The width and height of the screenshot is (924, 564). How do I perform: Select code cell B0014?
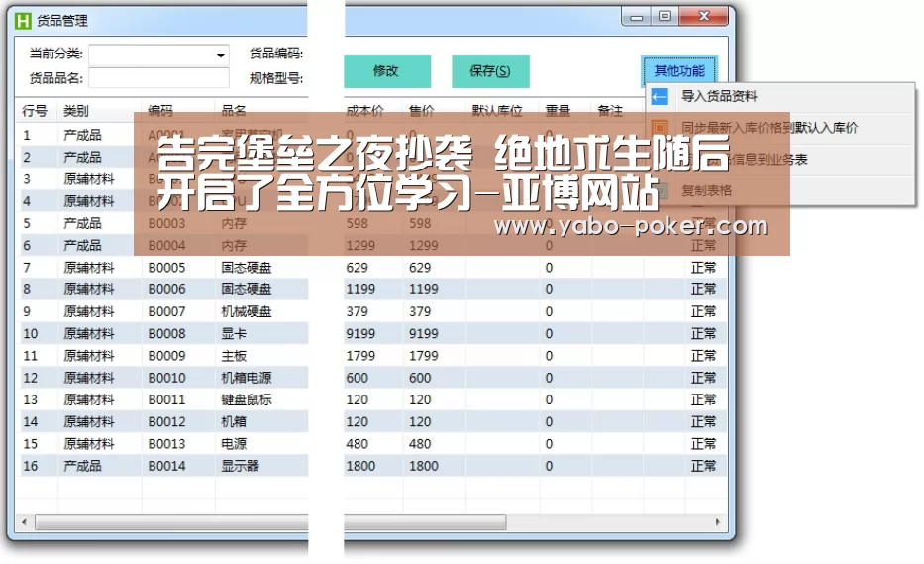[166, 466]
